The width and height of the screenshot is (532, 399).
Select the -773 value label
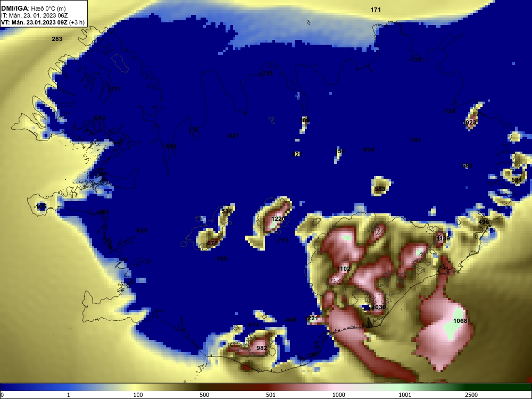pos(282,240)
